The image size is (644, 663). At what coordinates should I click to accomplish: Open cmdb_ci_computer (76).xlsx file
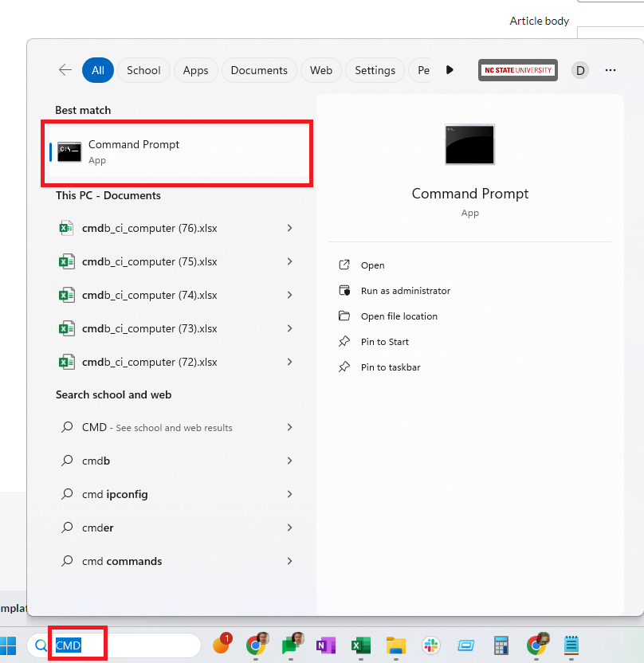click(x=149, y=228)
